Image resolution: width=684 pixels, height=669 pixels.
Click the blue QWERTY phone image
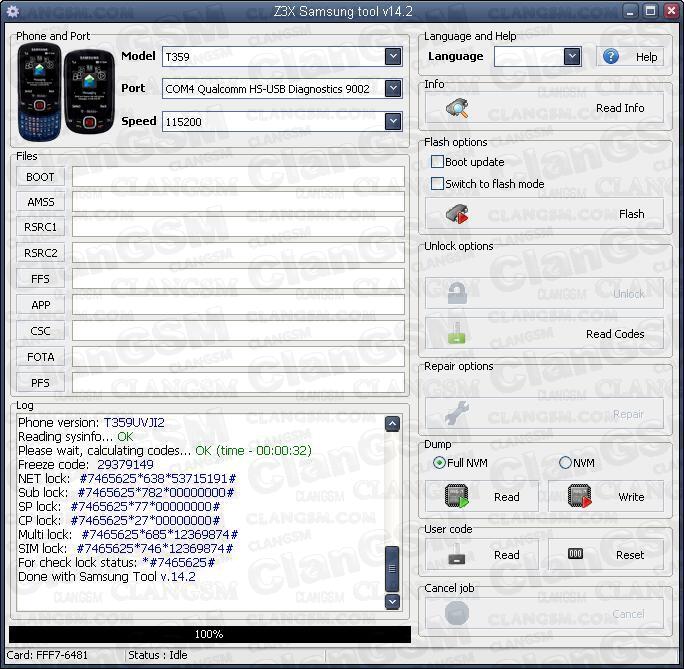point(40,92)
